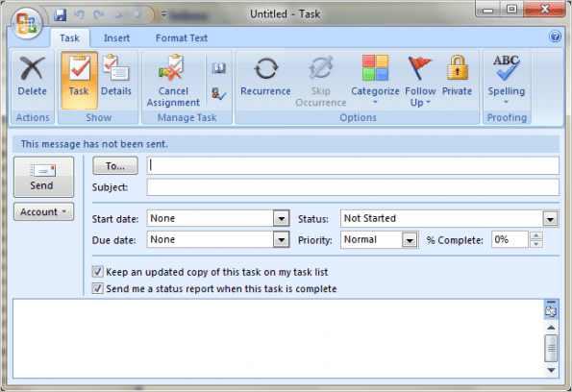The width and height of the screenshot is (572, 392).
Task: Send the task request
Action: coord(44,177)
